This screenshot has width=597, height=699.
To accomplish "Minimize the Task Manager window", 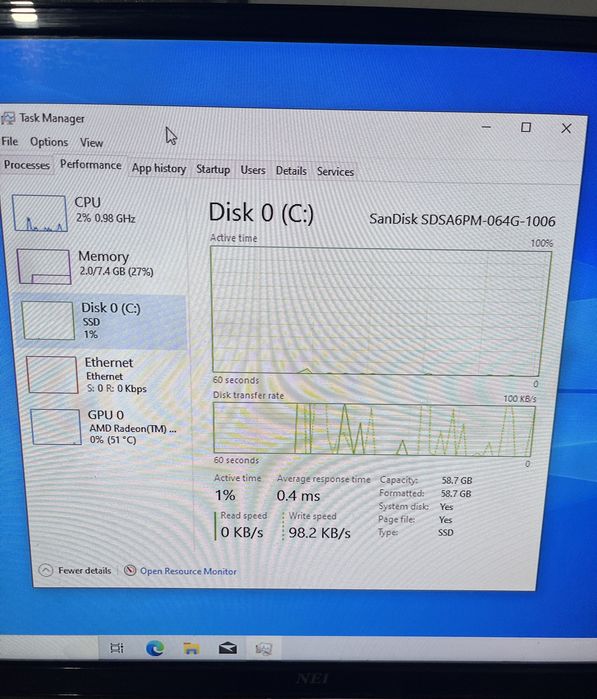I will click(486, 127).
